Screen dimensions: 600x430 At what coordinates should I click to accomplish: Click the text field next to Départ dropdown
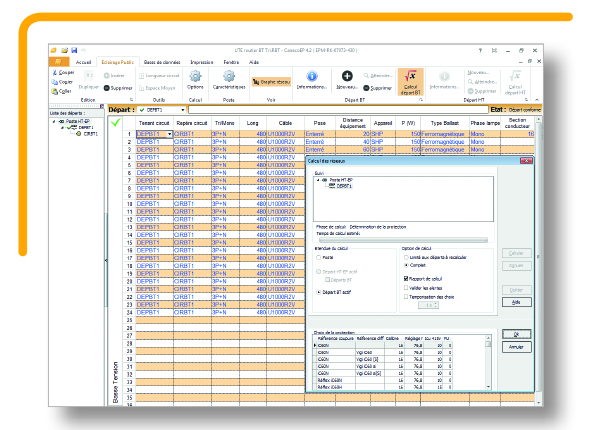pyautogui.click(x=338, y=110)
